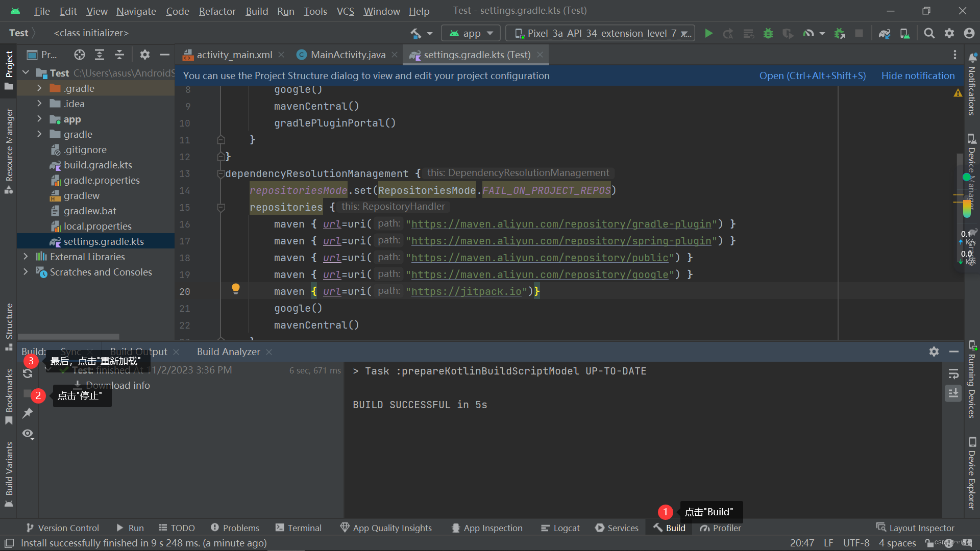Click the jitpack.io URL link on line 20

point(467,291)
